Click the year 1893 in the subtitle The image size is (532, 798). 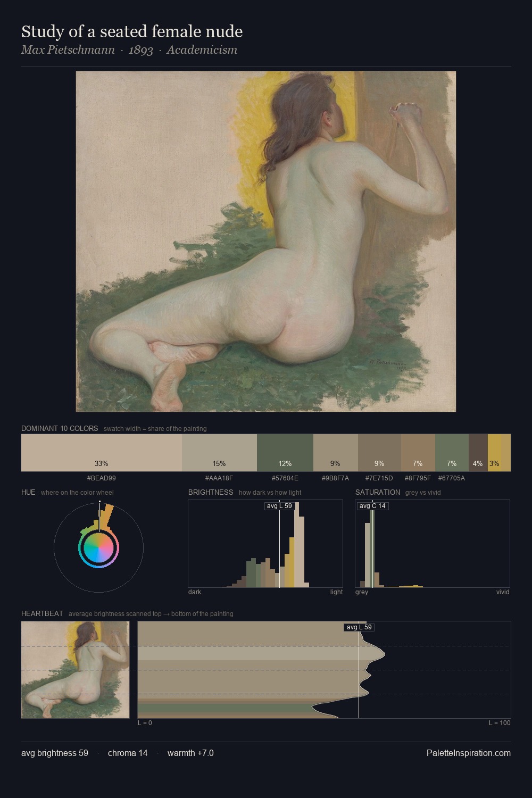tap(140, 50)
